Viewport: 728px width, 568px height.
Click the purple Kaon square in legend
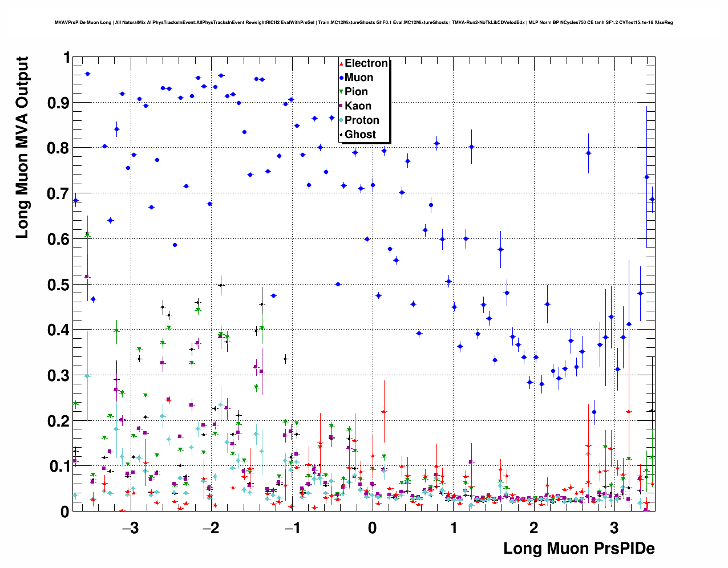pyautogui.click(x=341, y=106)
